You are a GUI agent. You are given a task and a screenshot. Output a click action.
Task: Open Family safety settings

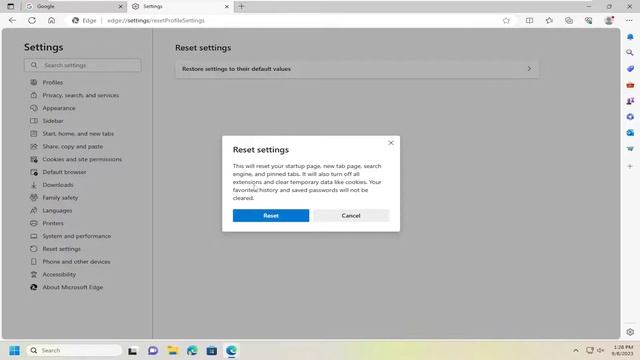60,198
